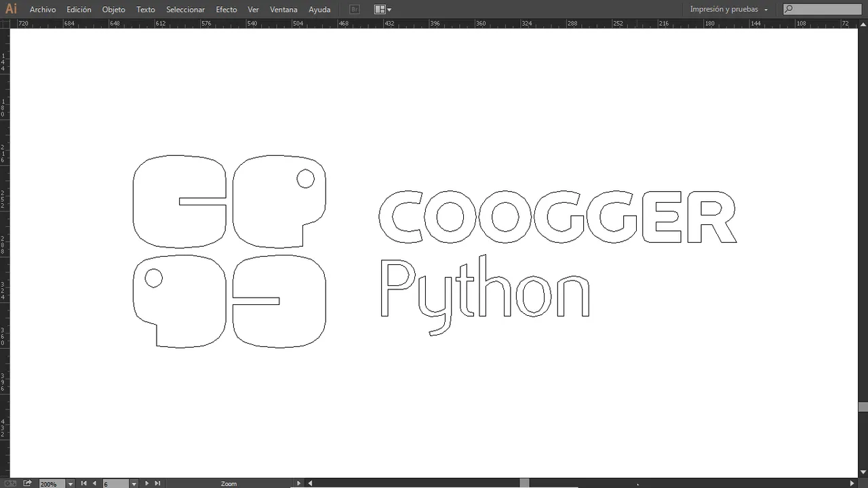Open the arrange documents layout dropdown
868x488 pixels.
382,9
